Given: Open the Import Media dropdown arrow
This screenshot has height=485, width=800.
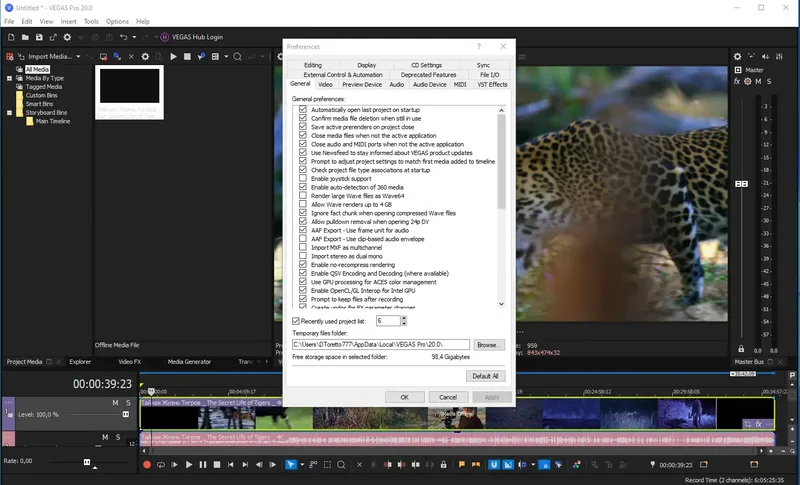Looking at the screenshot, I should [x=78, y=57].
